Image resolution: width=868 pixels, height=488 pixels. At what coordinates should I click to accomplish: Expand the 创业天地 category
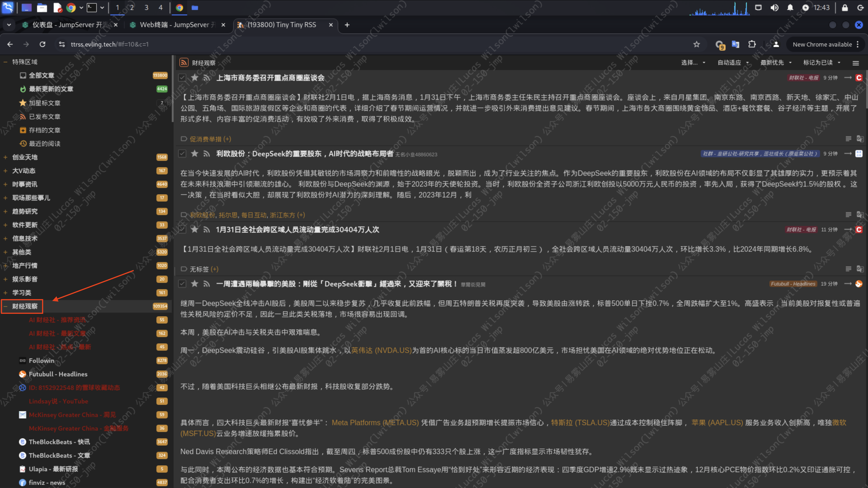[5, 157]
